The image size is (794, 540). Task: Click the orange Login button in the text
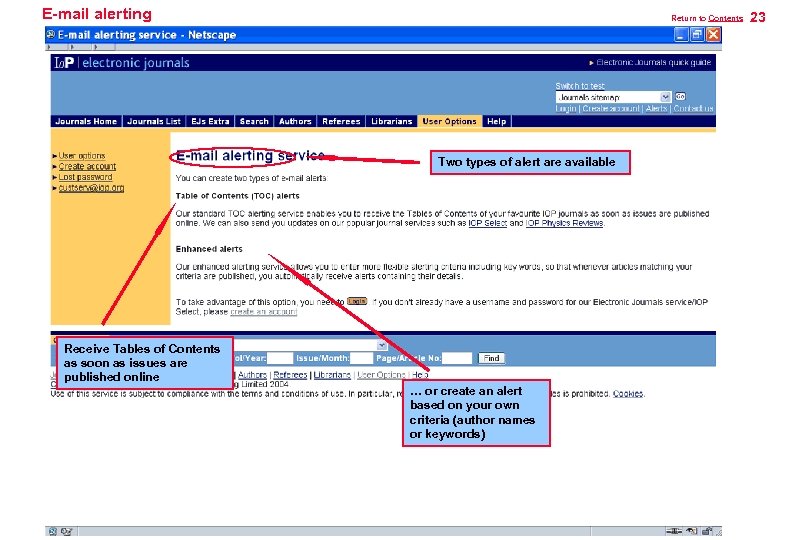click(357, 301)
